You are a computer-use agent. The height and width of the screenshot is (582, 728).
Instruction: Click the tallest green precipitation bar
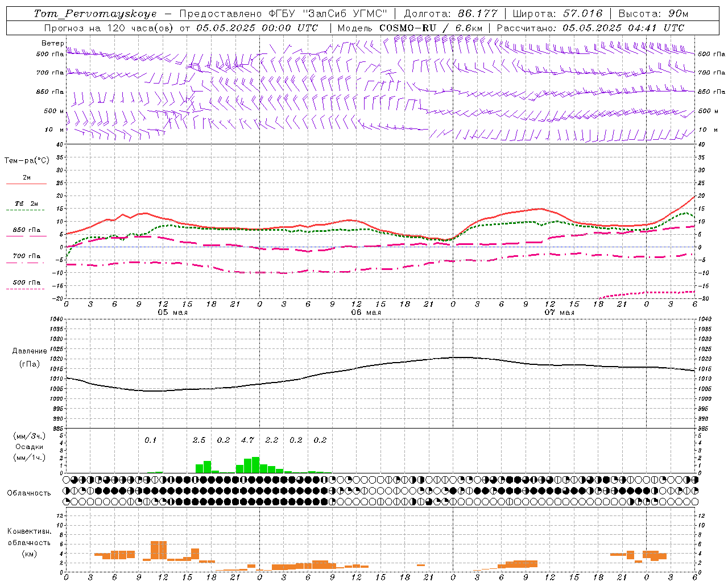(256, 465)
